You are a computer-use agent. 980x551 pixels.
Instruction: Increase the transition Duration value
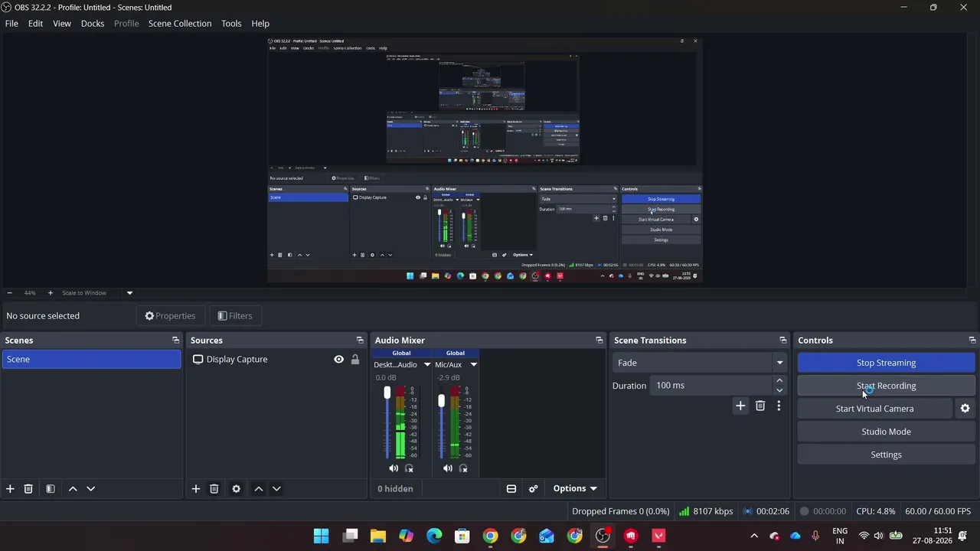click(779, 380)
